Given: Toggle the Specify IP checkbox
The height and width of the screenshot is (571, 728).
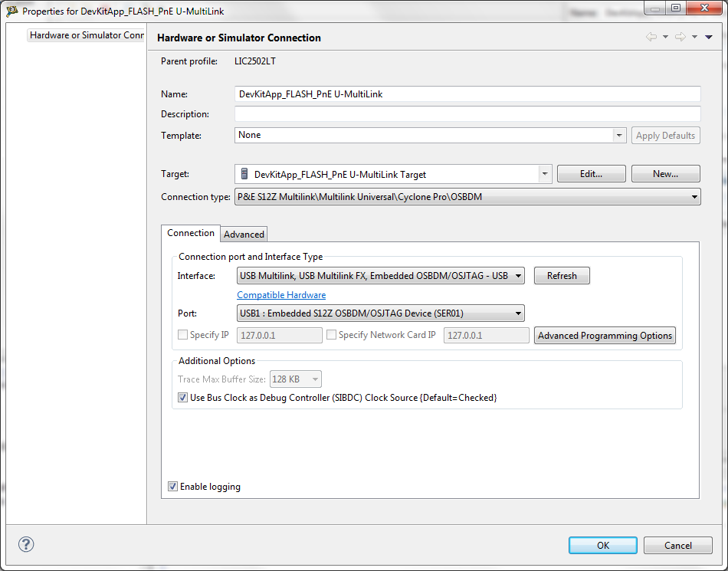Looking at the screenshot, I should [x=183, y=335].
